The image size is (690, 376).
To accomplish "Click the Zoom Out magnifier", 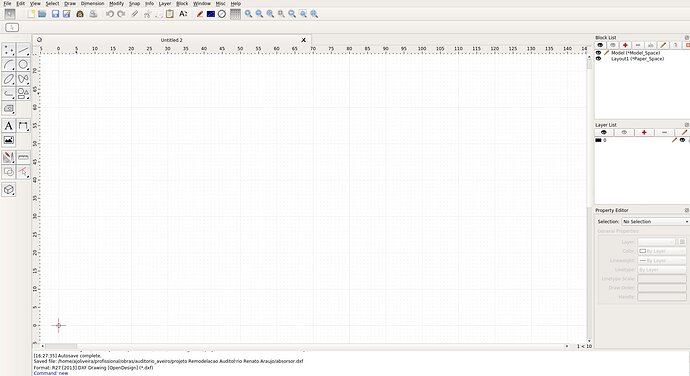I will (259, 14).
